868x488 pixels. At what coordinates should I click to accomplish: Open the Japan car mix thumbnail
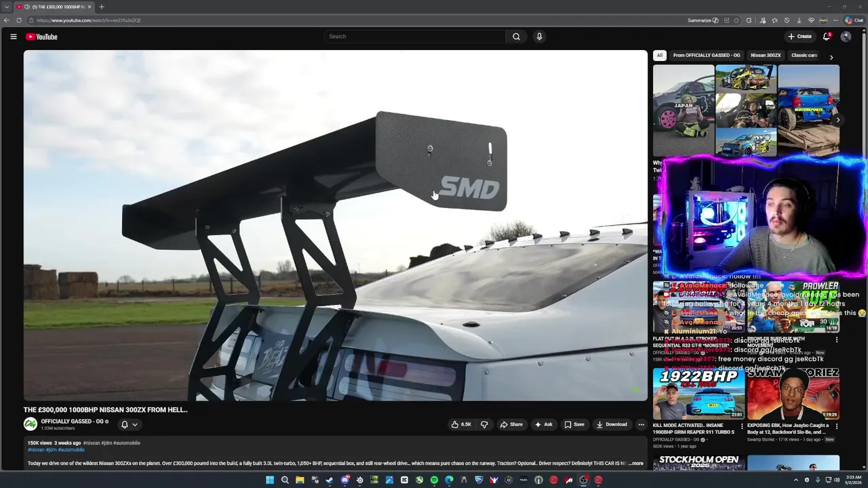pos(684,110)
